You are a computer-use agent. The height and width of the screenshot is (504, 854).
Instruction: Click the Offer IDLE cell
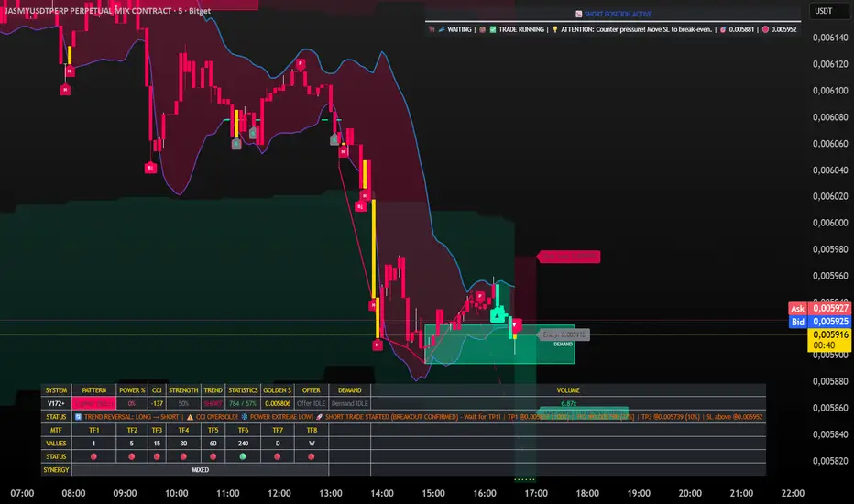[x=311, y=404]
